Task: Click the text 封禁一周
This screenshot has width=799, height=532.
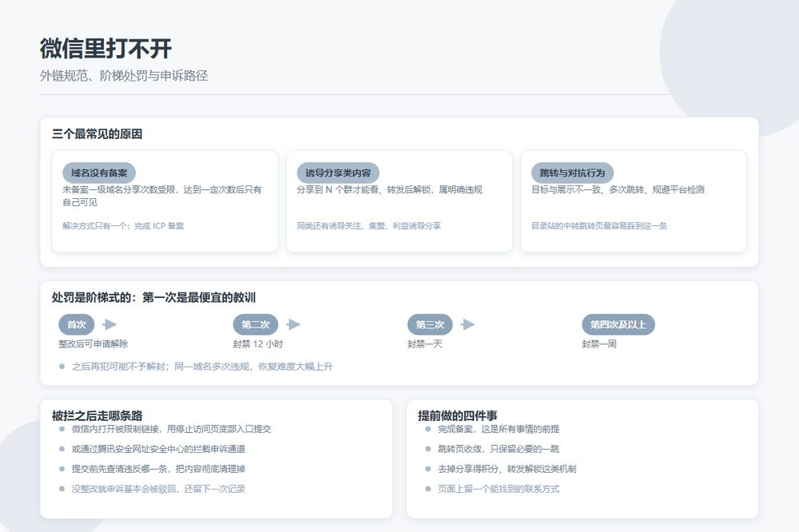Action: 599,344
